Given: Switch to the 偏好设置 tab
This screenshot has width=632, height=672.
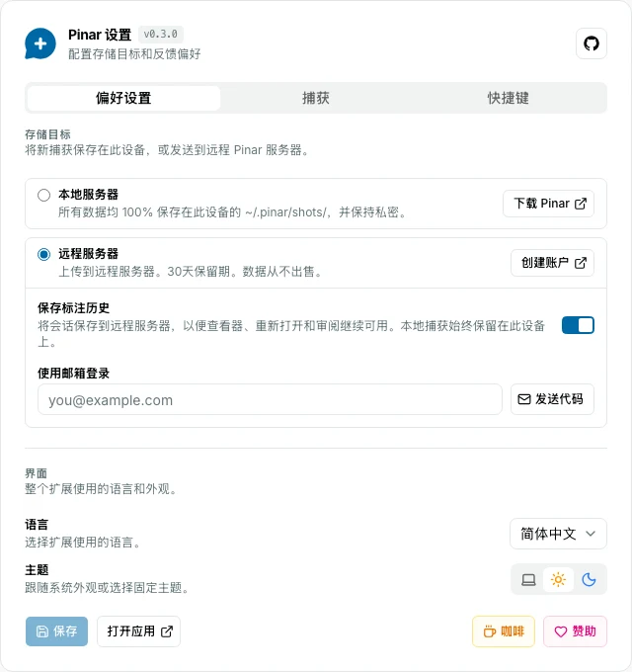Looking at the screenshot, I should click(x=123, y=98).
